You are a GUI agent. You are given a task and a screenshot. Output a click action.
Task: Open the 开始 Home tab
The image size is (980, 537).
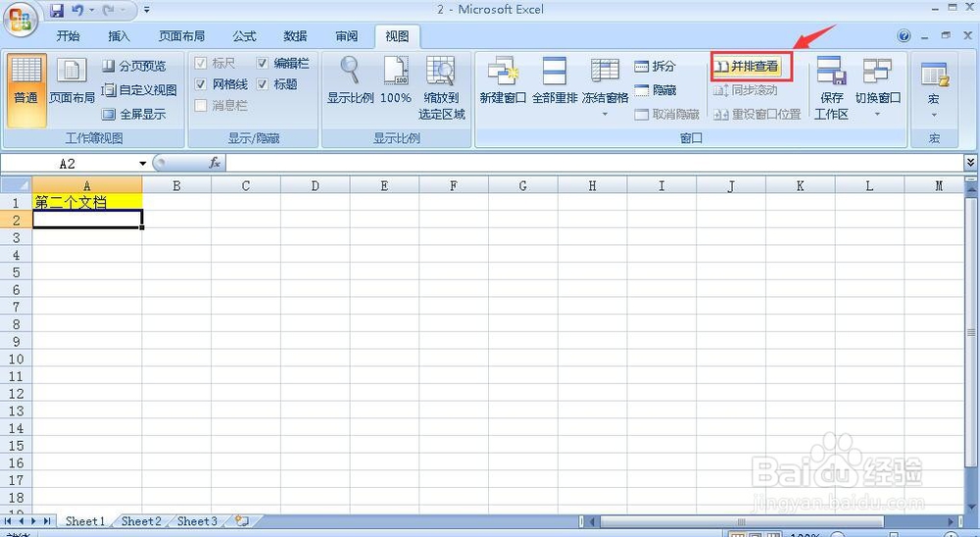[69, 36]
